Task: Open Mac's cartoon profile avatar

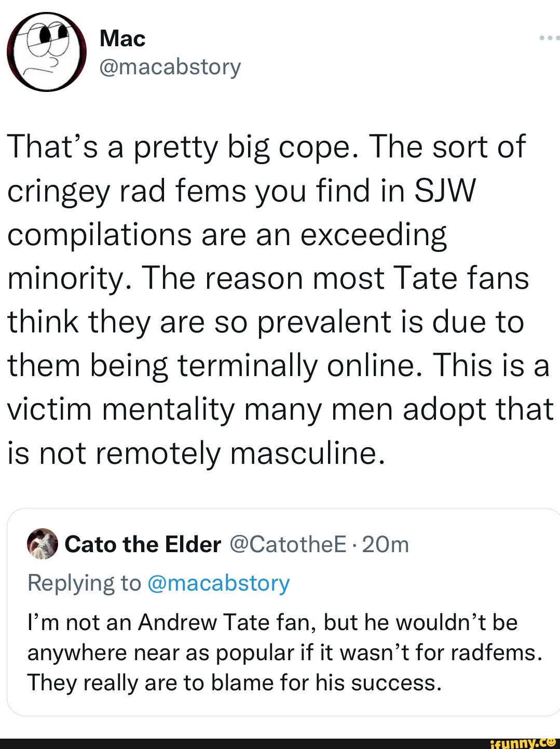Action: click(x=46, y=51)
